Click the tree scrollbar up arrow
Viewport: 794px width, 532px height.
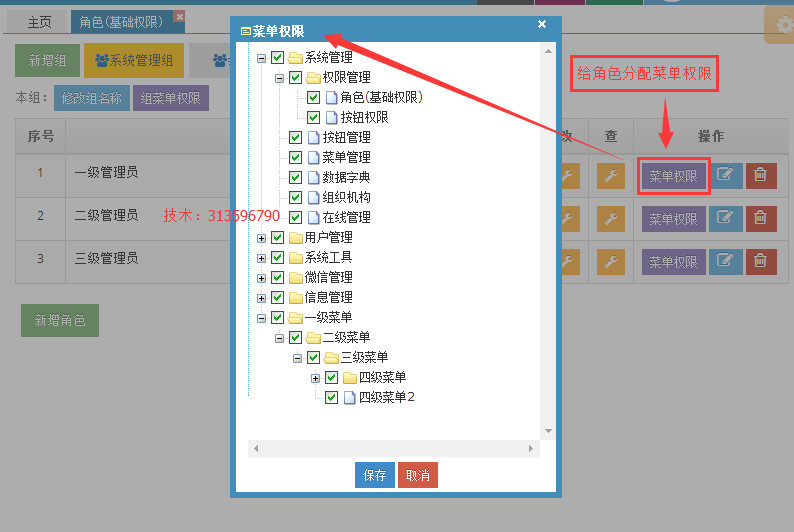[x=548, y=51]
